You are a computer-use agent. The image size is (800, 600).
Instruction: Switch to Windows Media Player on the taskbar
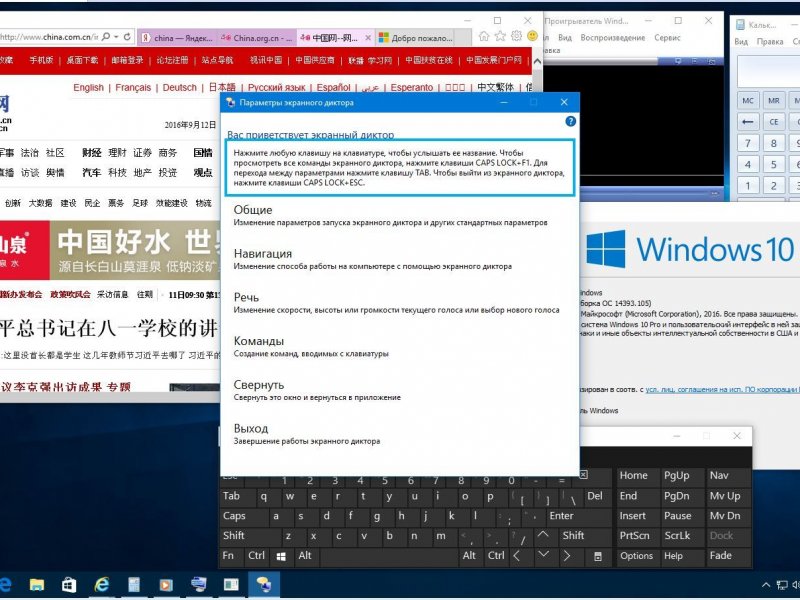point(166,585)
